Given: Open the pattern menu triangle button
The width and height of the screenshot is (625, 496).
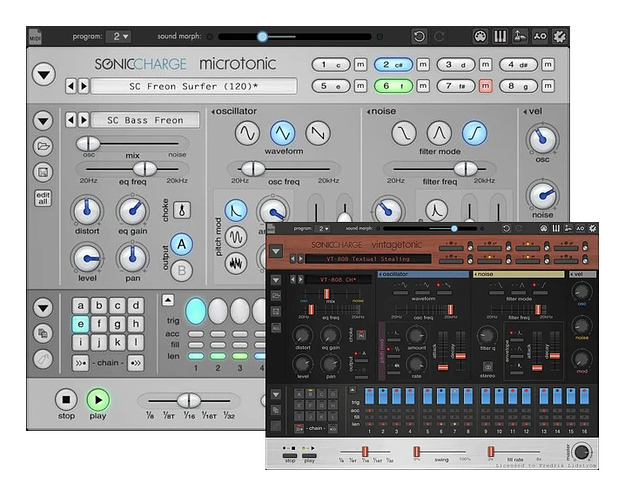Looking at the screenshot, I should [43, 308].
